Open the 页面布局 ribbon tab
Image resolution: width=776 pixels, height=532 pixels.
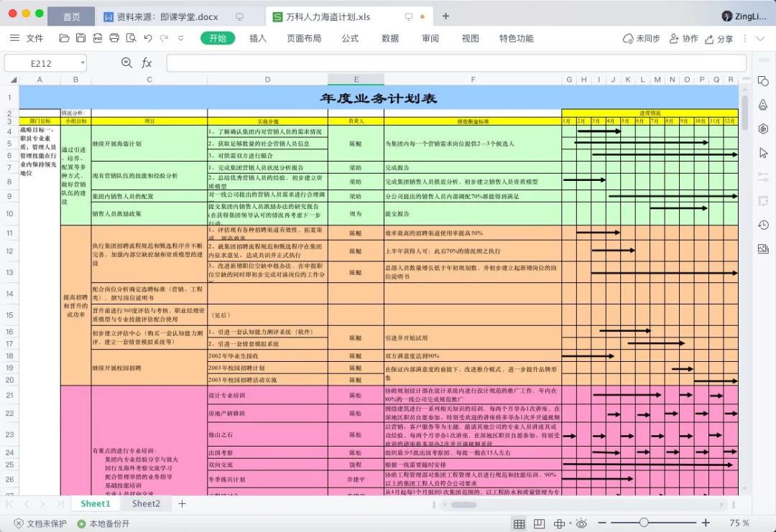pyautogui.click(x=304, y=38)
